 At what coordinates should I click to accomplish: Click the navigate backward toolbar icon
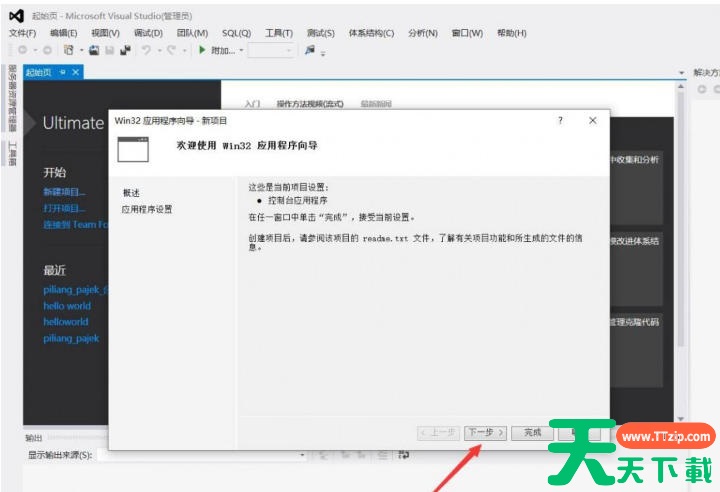point(22,50)
